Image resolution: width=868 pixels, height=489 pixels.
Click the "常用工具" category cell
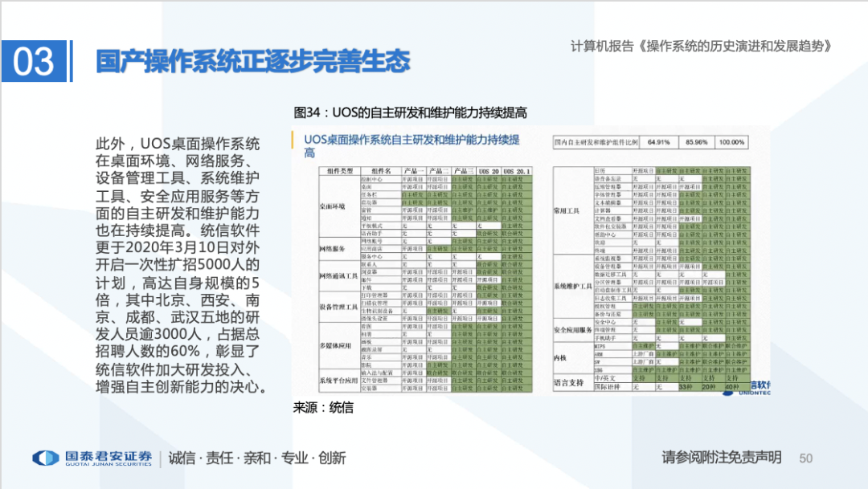tap(573, 210)
